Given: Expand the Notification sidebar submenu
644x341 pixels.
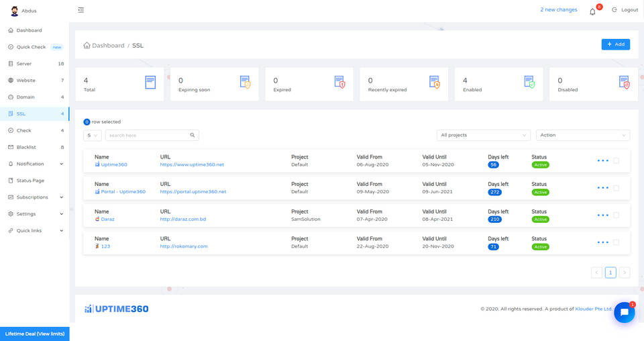Looking at the screenshot, I should point(35,164).
